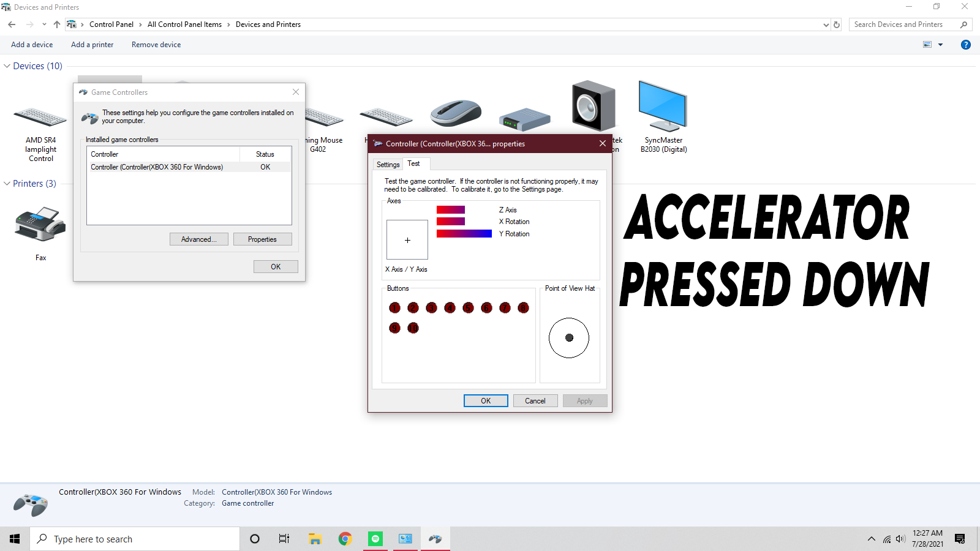Open Task View from taskbar
980x551 pixels.
coord(284,539)
